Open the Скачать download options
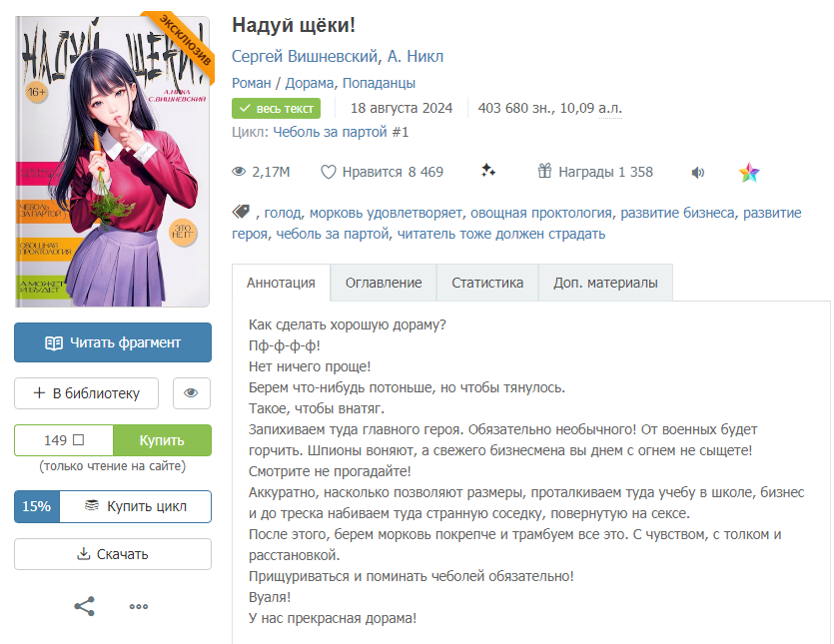 click(x=113, y=554)
